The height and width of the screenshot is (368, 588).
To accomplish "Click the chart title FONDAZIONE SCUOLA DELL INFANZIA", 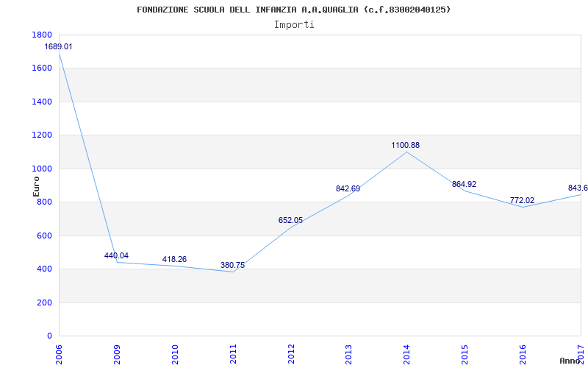I will tap(293, 10).
